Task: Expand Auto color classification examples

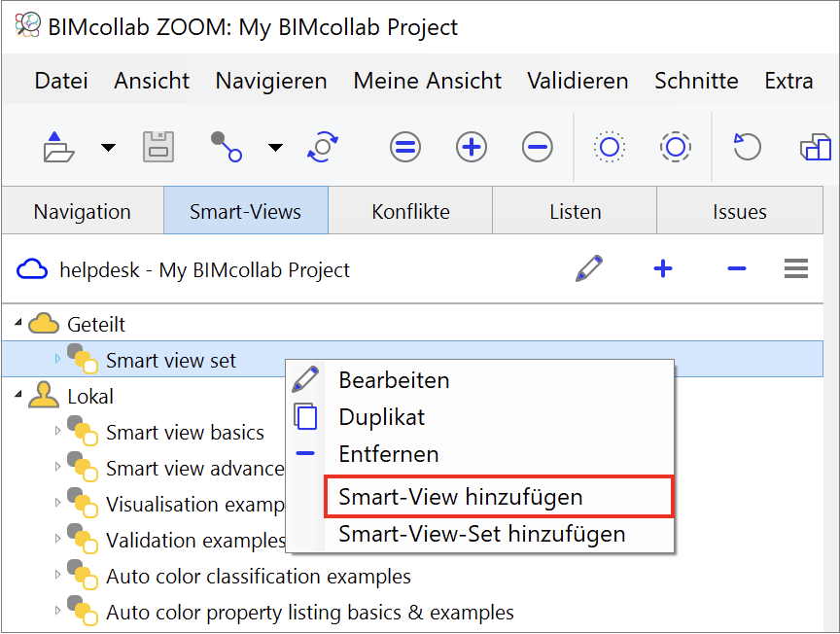Action: [57, 574]
